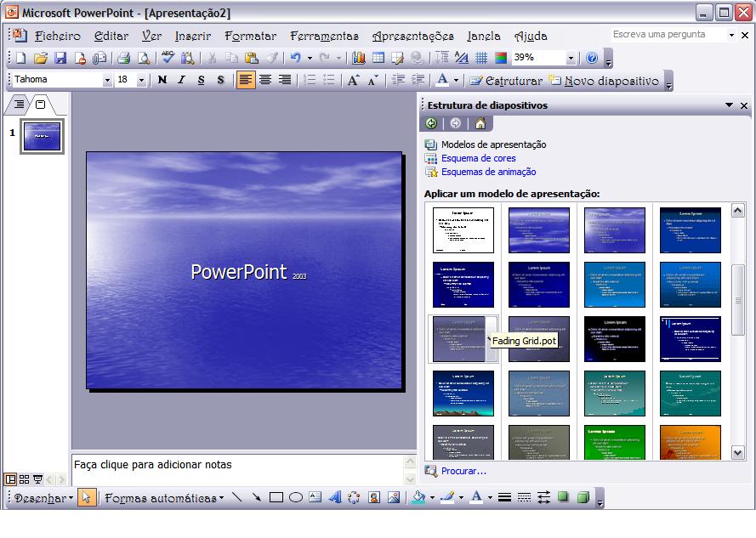The height and width of the screenshot is (538, 756).
Task: Open the font color dropdown arrow on formatting bar
Action: 456,80
